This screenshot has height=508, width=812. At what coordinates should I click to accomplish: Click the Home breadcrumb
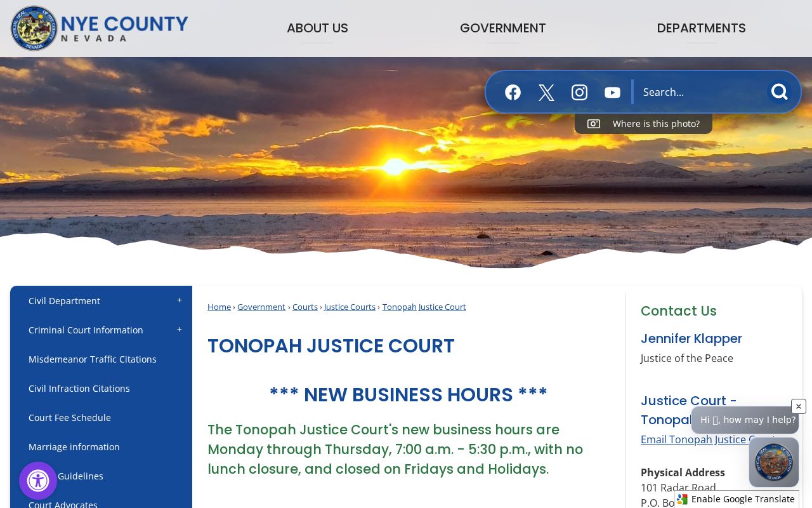click(219, 307)
